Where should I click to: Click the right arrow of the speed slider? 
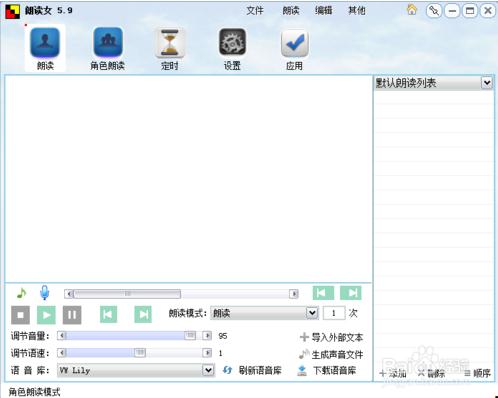pos(207,352)
